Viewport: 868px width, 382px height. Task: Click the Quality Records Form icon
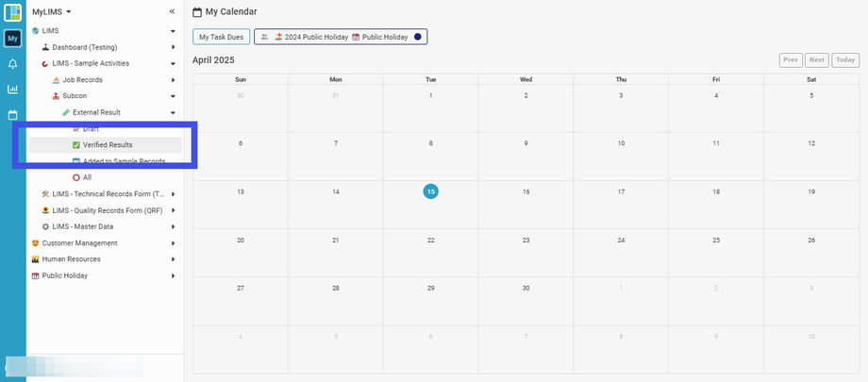pos(45,210)
